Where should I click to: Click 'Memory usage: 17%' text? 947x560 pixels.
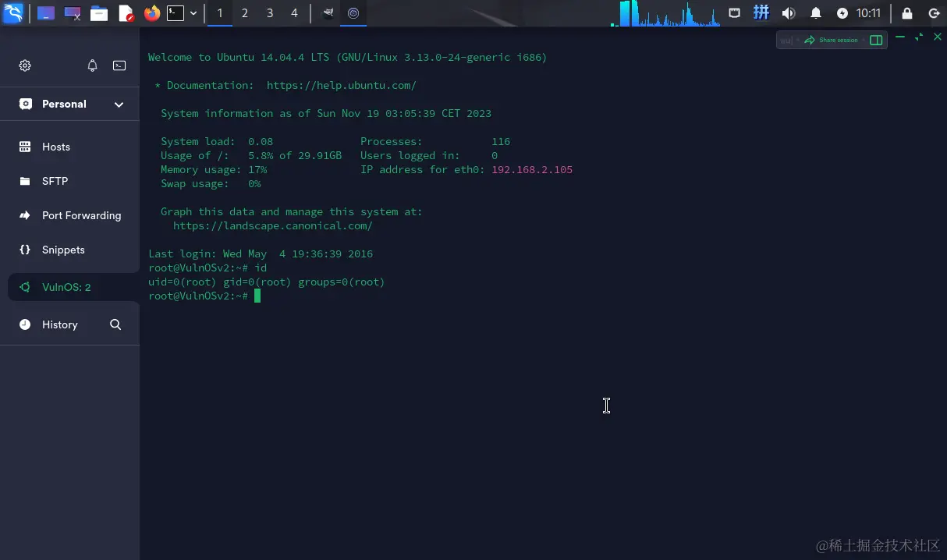pyautogui.click(x=214, y=170)
